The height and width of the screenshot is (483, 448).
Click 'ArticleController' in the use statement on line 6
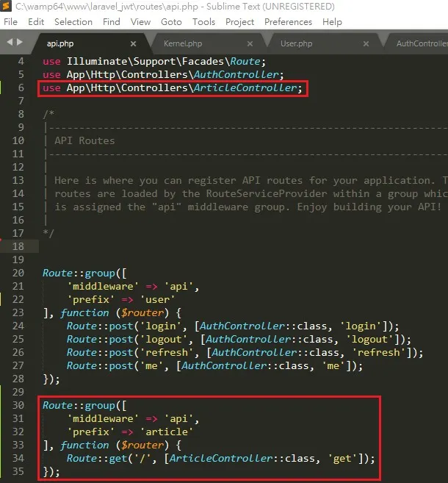245,87
